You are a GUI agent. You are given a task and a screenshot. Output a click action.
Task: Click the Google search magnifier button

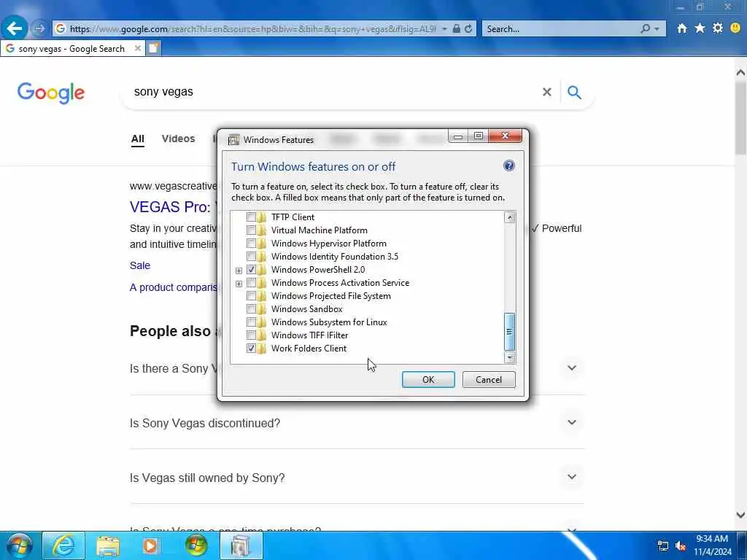[575, 92]
